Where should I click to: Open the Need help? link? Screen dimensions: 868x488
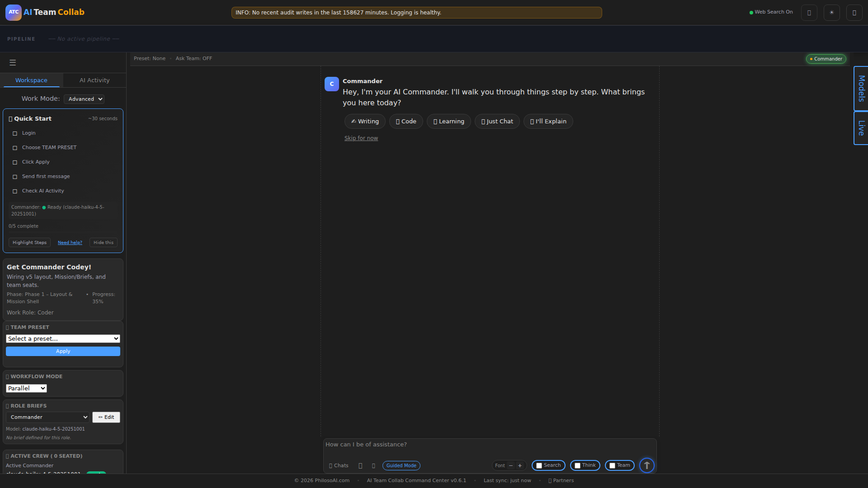click(70, 243)
